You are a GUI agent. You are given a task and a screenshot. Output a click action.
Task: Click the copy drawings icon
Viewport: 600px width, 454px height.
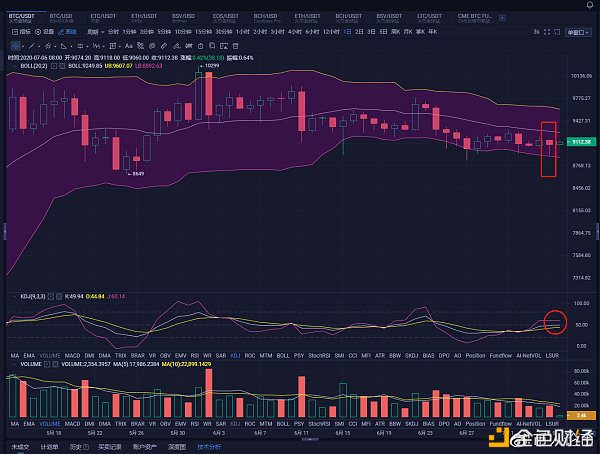pyautogui.click(x=212, y=46)
